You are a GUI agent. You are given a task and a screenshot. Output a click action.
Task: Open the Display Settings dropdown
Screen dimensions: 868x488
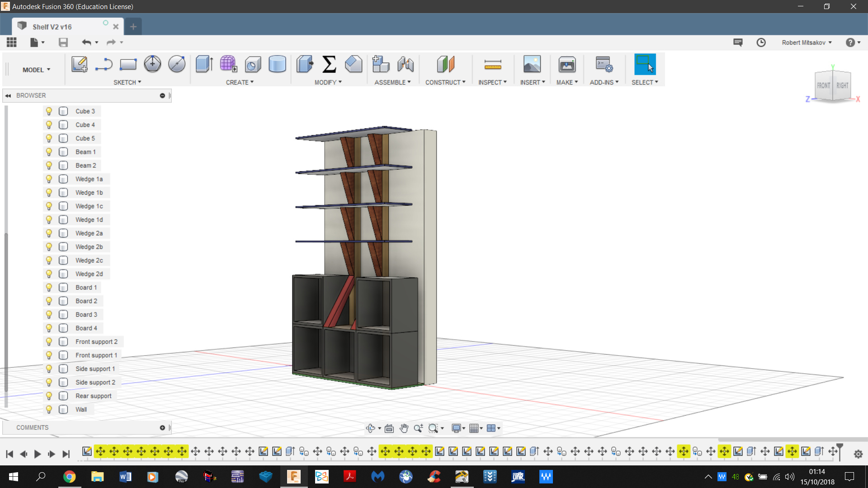459,428
